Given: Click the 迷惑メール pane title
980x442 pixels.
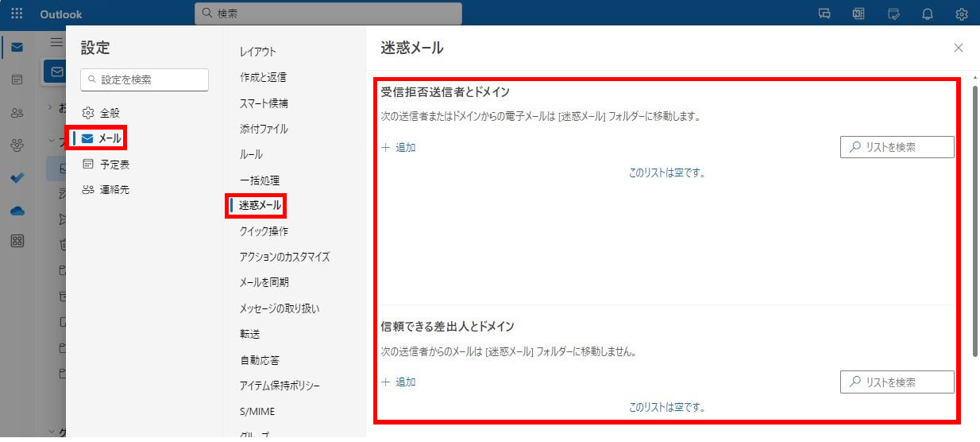Looking at the screenshot, I should pos(412,48).
